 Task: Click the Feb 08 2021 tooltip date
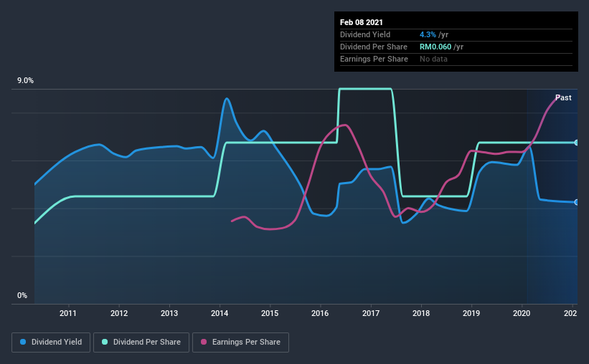[x=362, y=22]
